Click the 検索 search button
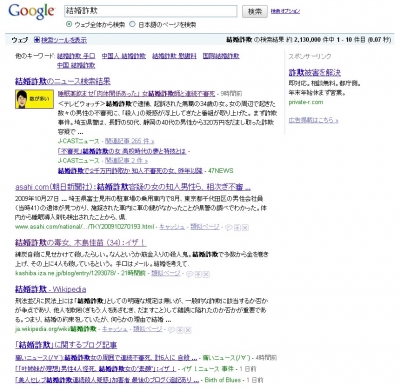This screenshot has width=400, height=391. point(255,11)
